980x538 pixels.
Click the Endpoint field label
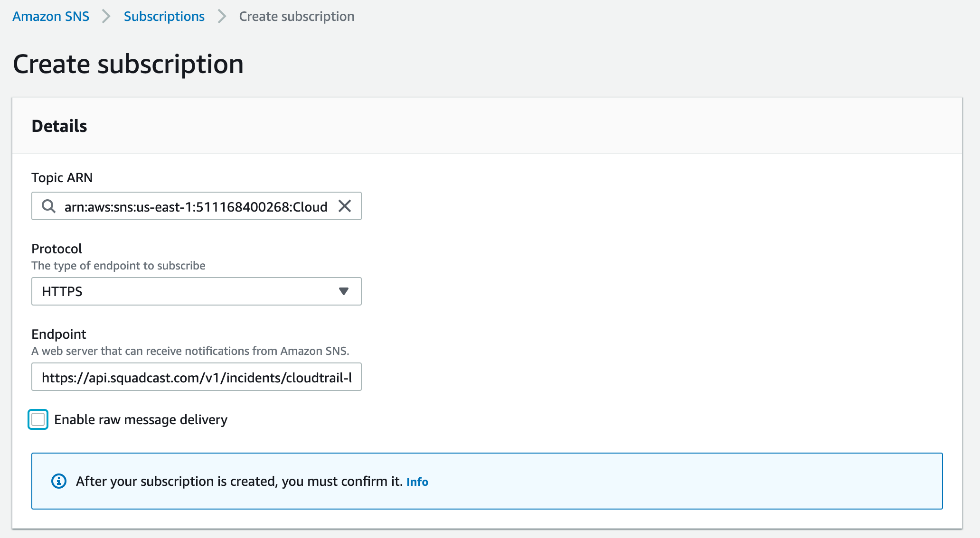[58, 334]
